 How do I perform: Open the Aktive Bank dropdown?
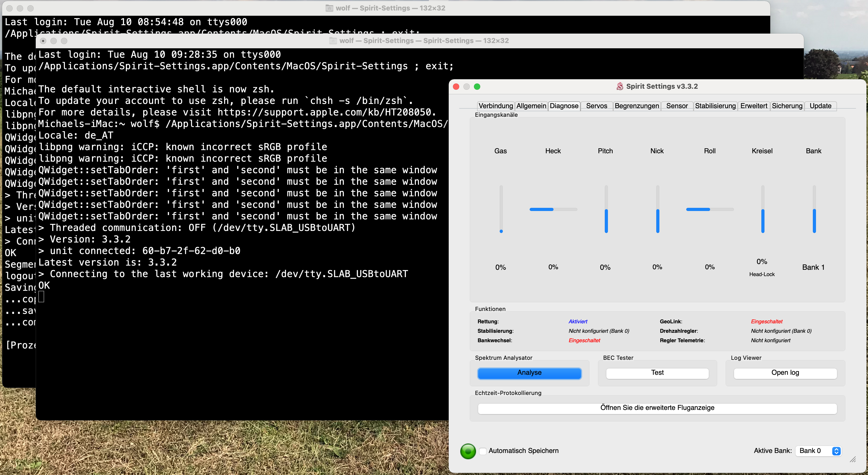818,451
